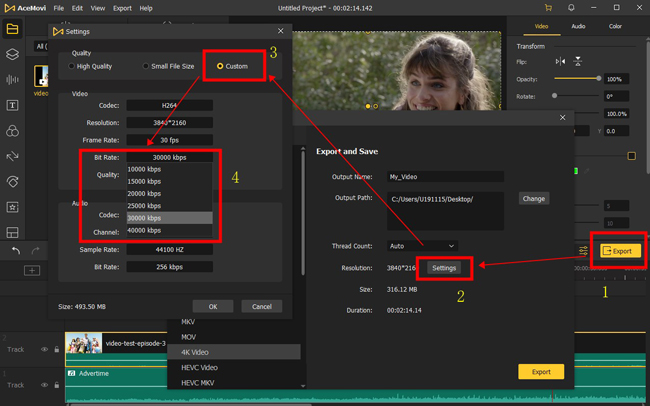Choose 25000 kbps from bit rate list
Screen dimensions: 650x406
click(170, 206)
